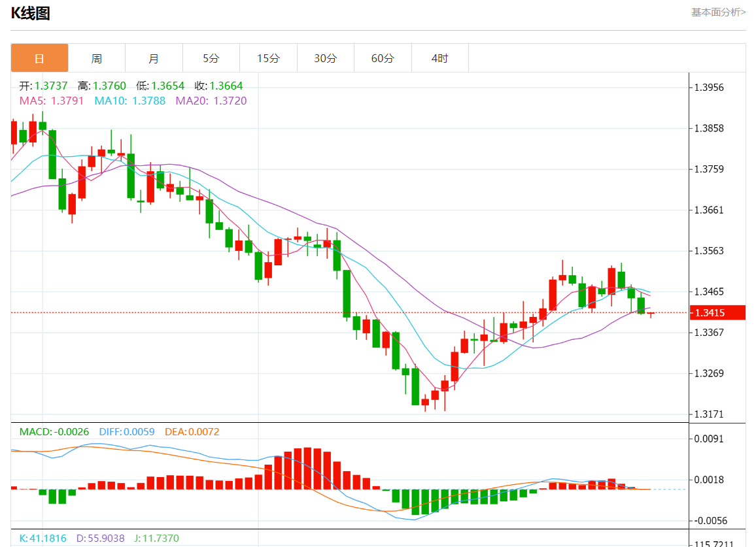Select the 30分 chart tab
The height and width of the screenshot is (547, 756).
pos(325,58)
